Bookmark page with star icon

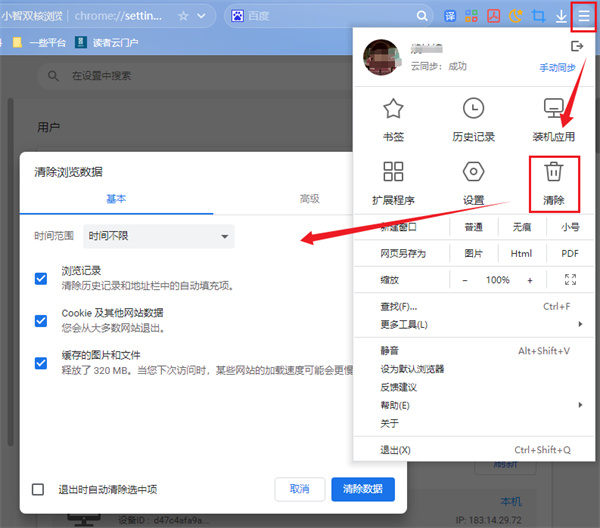coord(183,16)
